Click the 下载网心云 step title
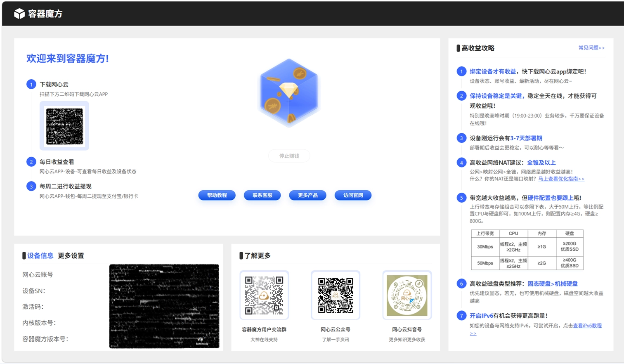The image size is (624, 364). pyautogui.click(x=54, y=84)
